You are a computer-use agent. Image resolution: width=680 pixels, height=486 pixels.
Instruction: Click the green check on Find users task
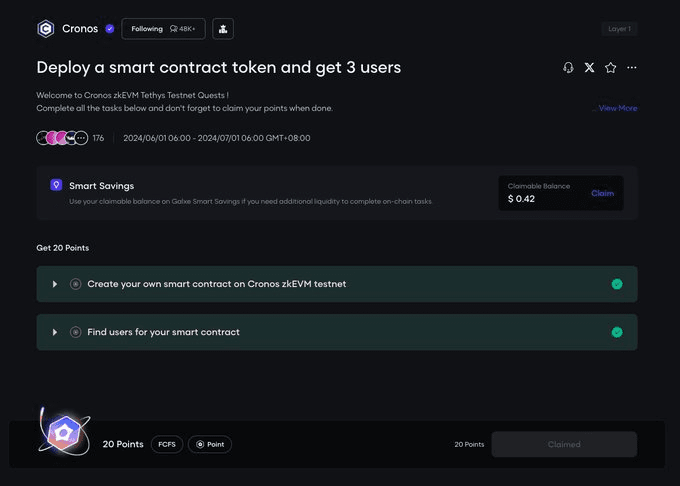617,332
